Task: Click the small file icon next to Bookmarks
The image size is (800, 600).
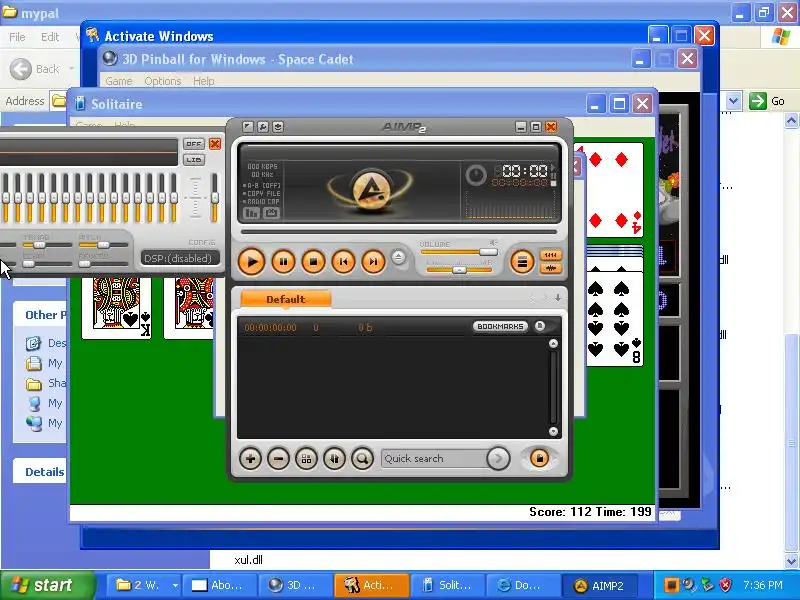Action: (540, 326)
